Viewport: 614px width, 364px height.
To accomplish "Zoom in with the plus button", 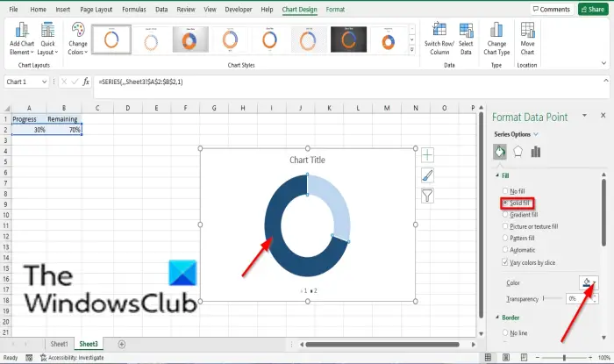I will coord(590,357).
